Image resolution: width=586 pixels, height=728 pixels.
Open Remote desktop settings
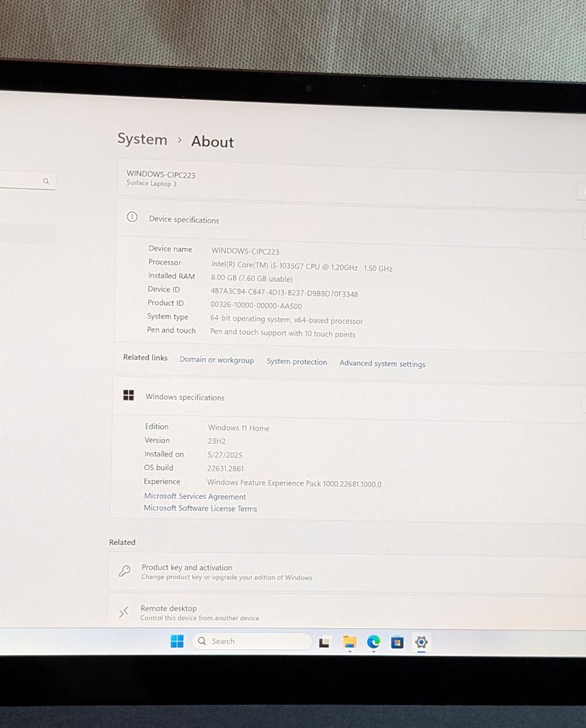[347, 612]
